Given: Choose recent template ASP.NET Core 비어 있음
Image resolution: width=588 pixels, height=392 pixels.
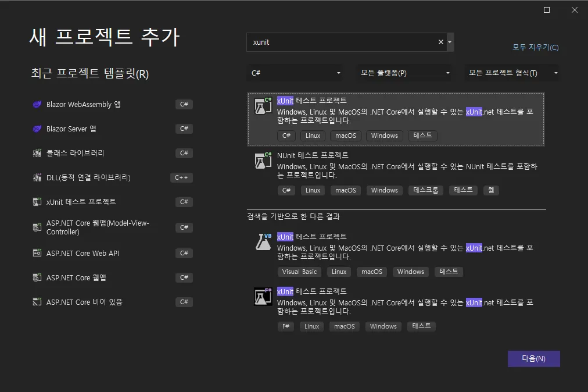Looking at the screenshot, I should [x=84, y=302].
